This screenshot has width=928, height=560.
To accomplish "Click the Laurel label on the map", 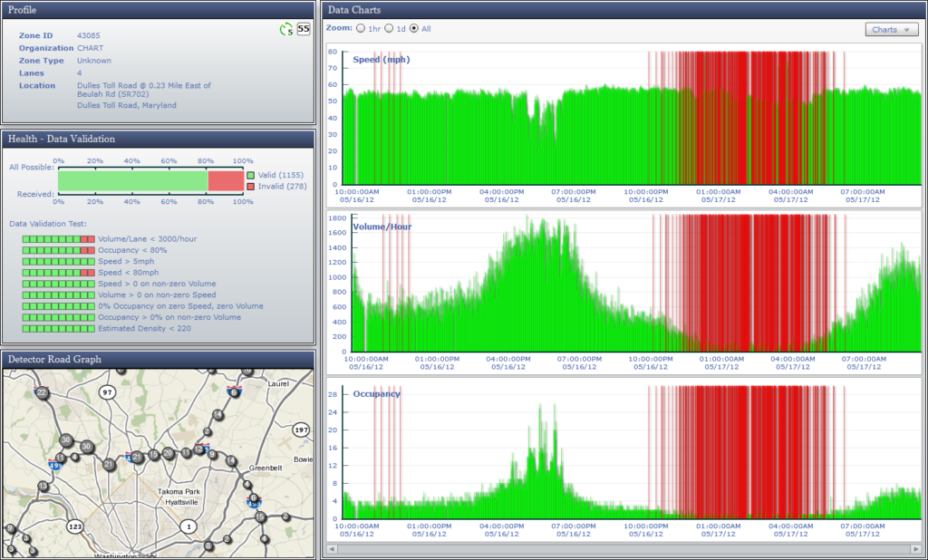I will [x=278, y=383].
